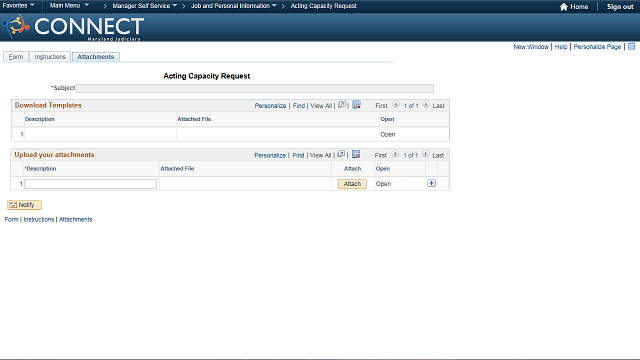Click Last in Upload attachments navigation
This screenshot has height=360, width=640.
[x=438, y=156]
